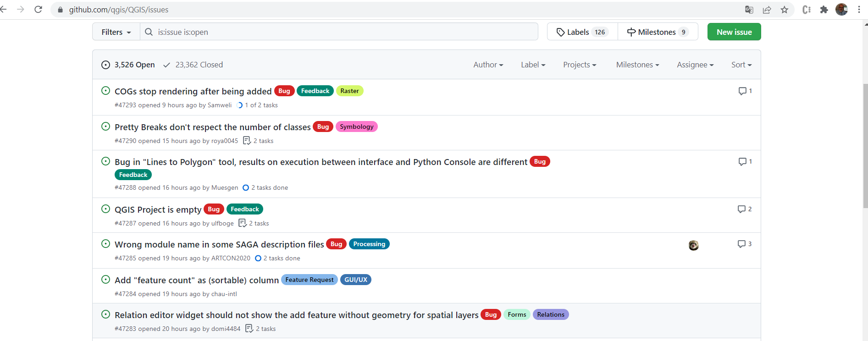Click open-issue icon beside Pretty Breaks issue
Image resolution: width=868 pixels, height=341 pixels.
(105, 126)
